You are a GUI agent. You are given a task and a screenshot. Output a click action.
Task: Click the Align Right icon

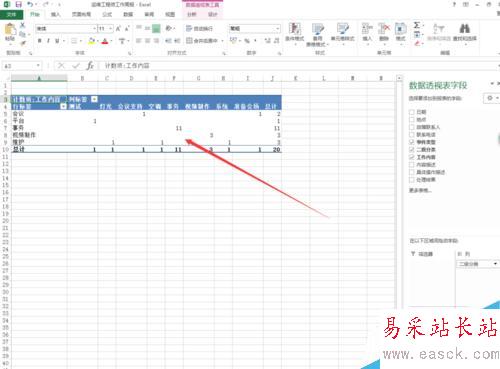(156, 41)
